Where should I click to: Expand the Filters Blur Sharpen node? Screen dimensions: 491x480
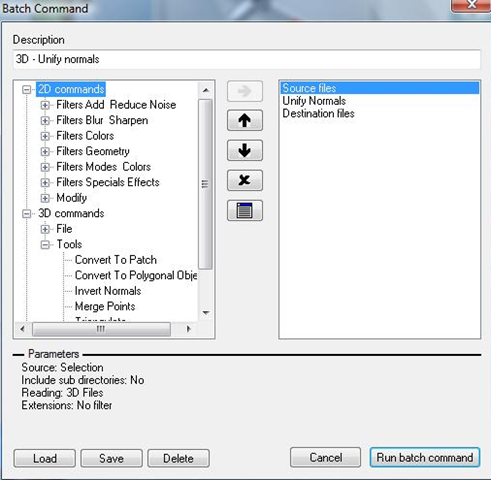click(45, 120)
